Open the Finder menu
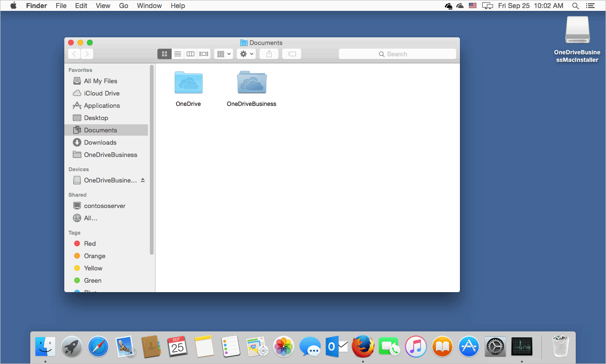This screenshot has width=606, height=364. 36,6
